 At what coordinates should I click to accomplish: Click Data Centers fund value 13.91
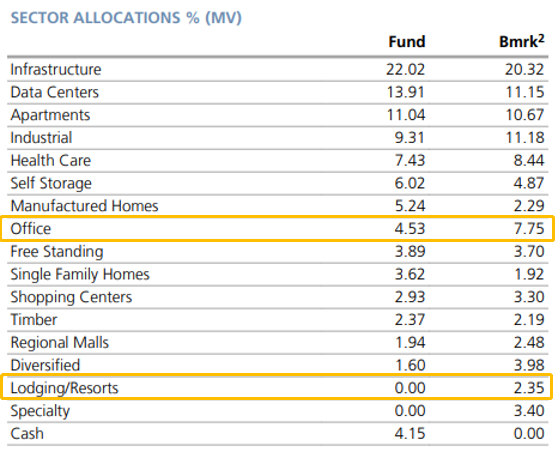(406, 92)
